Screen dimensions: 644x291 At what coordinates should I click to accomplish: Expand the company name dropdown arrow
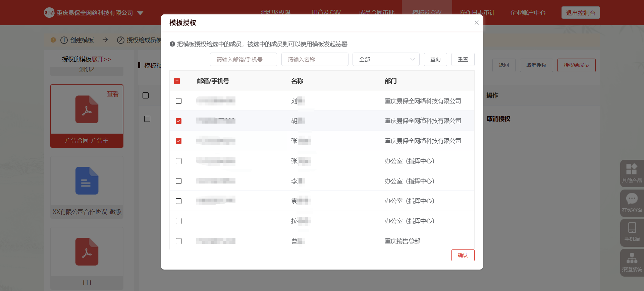140,13
